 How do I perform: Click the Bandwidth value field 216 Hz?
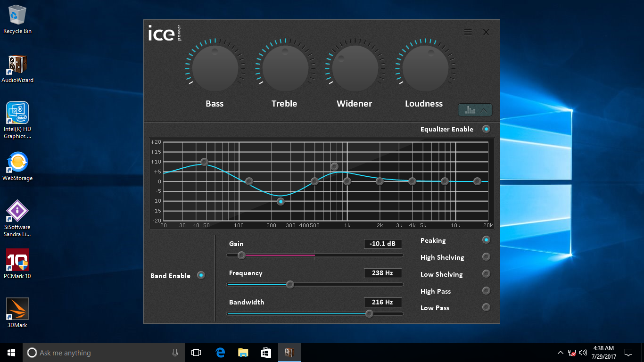point(383,302)
